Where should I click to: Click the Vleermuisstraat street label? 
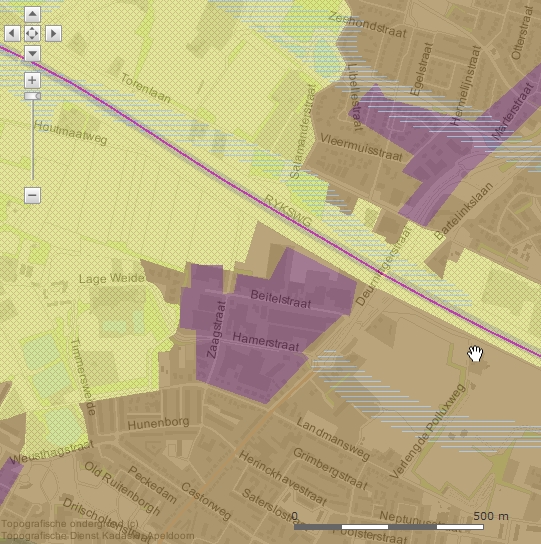(x=361, y=147)
